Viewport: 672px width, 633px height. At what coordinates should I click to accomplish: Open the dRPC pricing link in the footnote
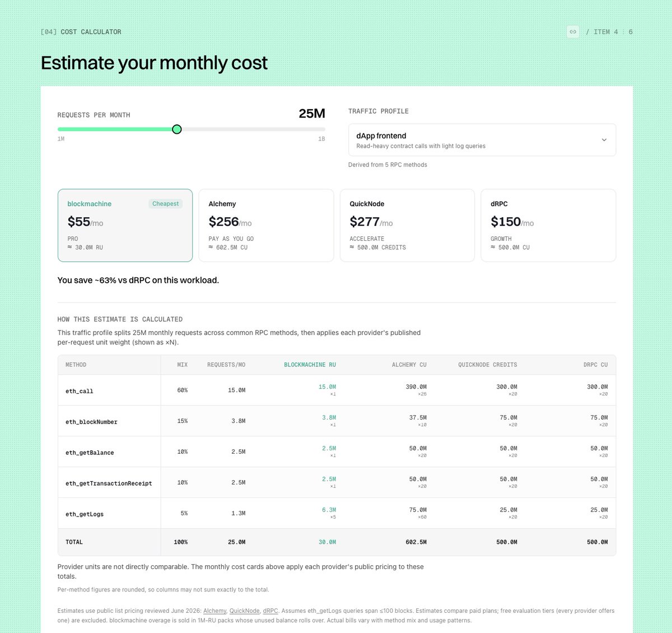[270, 611]
